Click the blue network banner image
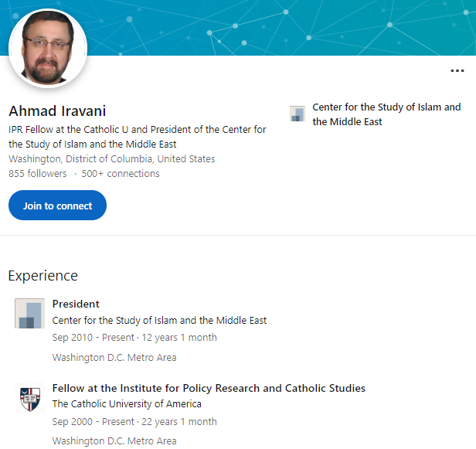 [x=274, y=27]
